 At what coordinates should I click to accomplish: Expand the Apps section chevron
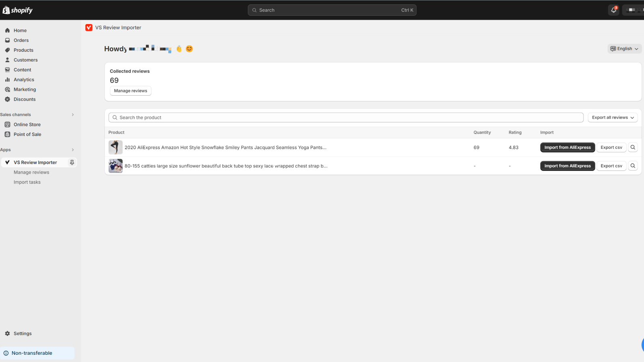pos(73,150)
